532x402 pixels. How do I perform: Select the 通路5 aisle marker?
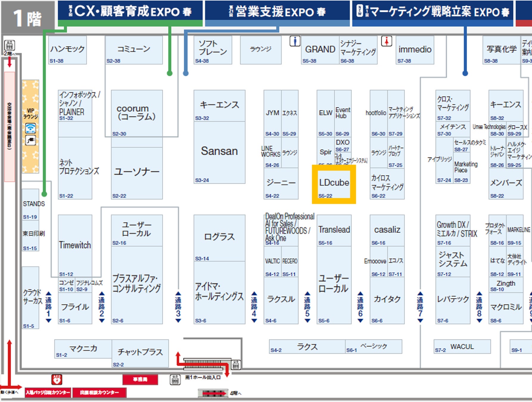pyautogui.click(x=307, y=307)
